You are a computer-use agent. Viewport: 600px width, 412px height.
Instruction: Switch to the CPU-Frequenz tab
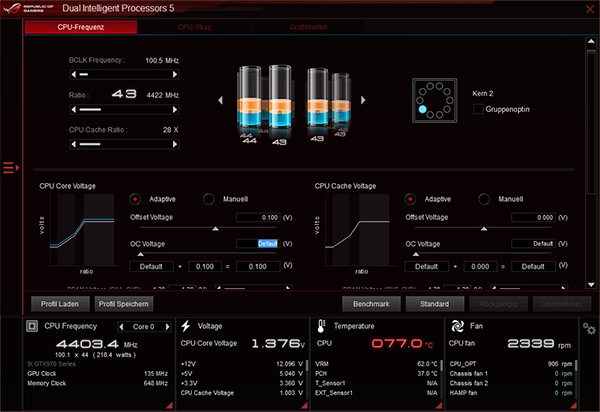(x=81, y=27)
